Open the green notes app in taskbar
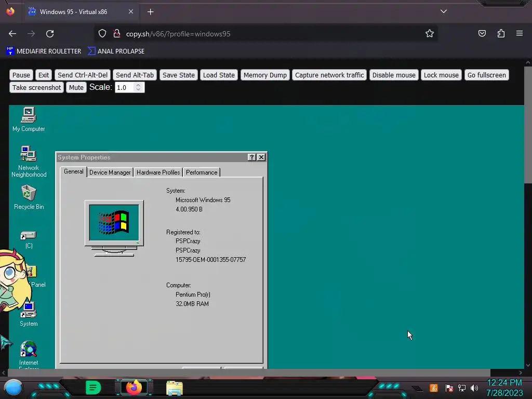This screenshot has height=399, width=532. click(x=94, y=388)
